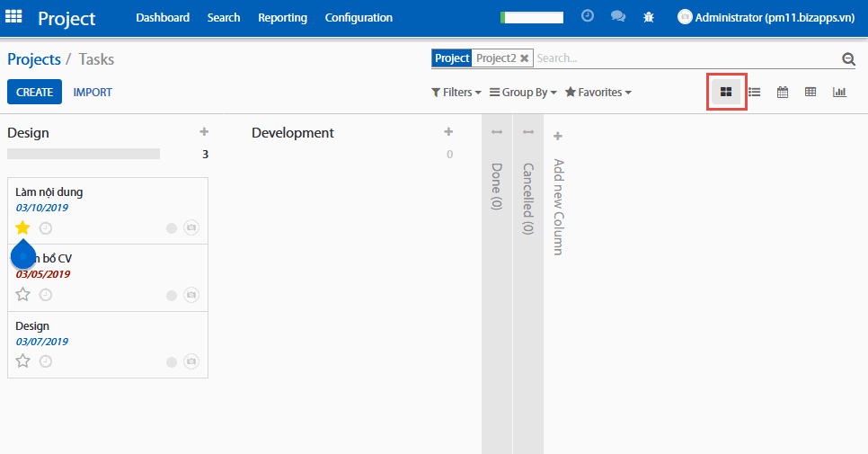Open the Favorites dropdown
Image resolution: width=868 pixels, height=454 pixels.
[598, 92]
